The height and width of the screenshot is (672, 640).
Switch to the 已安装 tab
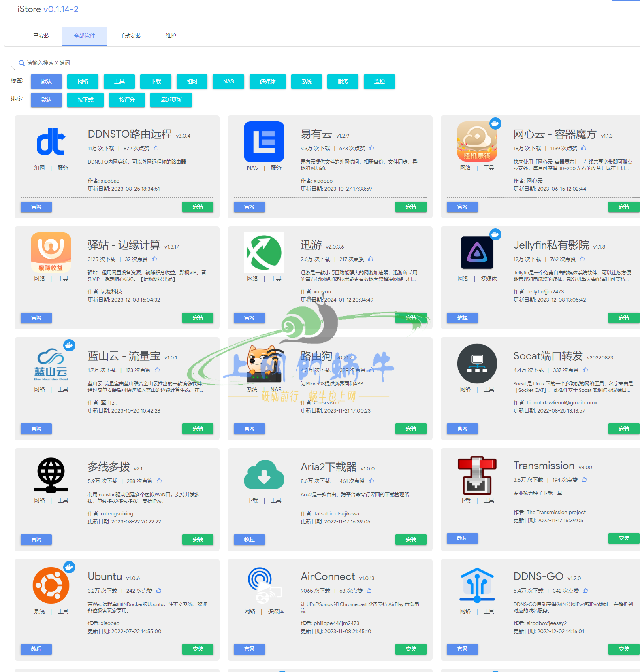click(x=41, y=36)
